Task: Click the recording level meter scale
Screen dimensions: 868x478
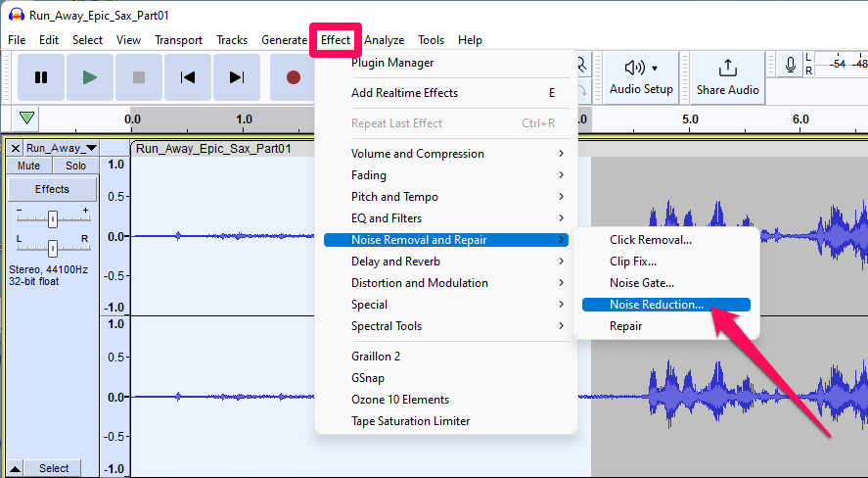Action: point(841,65)
